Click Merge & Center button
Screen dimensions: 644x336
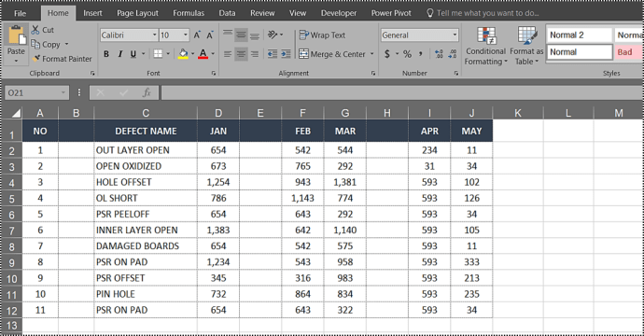pyautogui.click(x=332, y=54)
